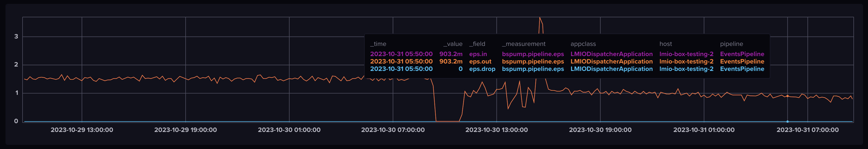Click the _measurement column header in tooltip

pos(524,44)
